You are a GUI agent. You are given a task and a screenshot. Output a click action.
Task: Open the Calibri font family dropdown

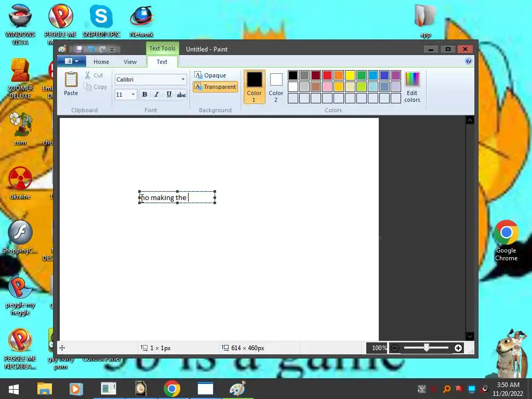pos(183,79)
